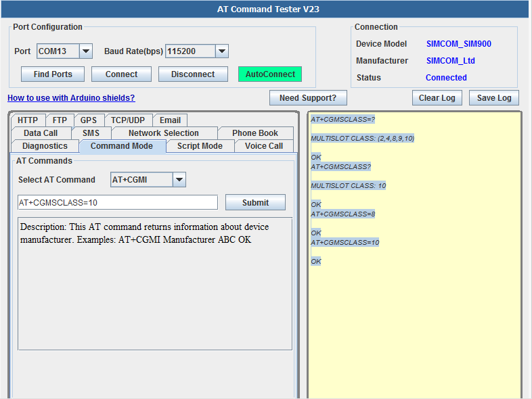The height and width of the screenshot is (399, 532).
Task: Open the Phone Book tab
Action: (255, 133)
